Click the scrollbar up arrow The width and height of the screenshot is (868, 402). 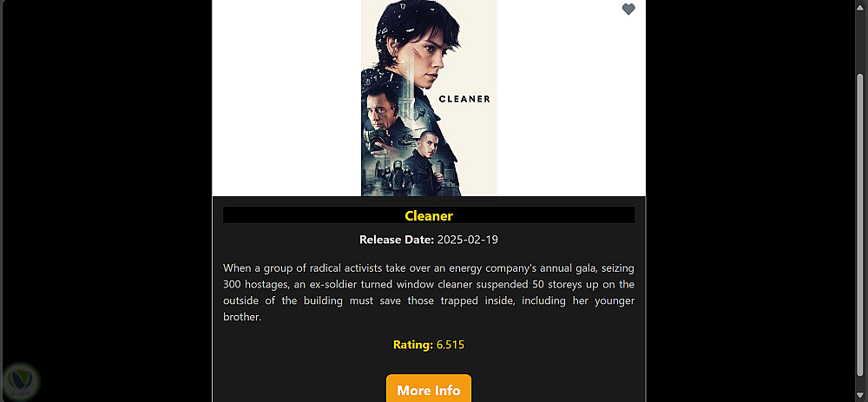point(860,6)
